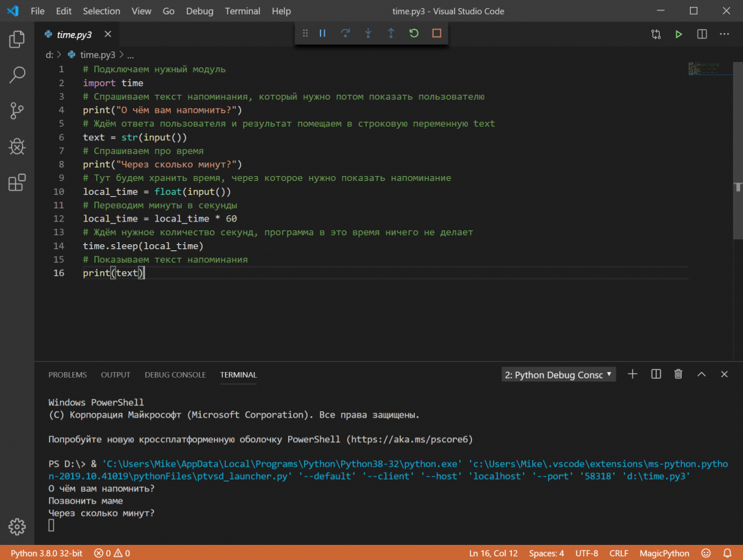
Task: Open the Terminal menu
Action: 242,11
